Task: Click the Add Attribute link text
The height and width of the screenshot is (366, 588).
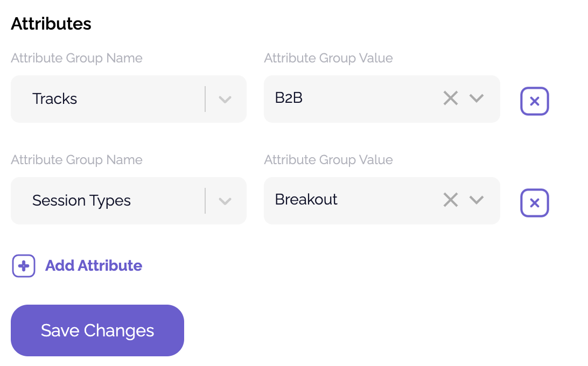Action: 94,266
